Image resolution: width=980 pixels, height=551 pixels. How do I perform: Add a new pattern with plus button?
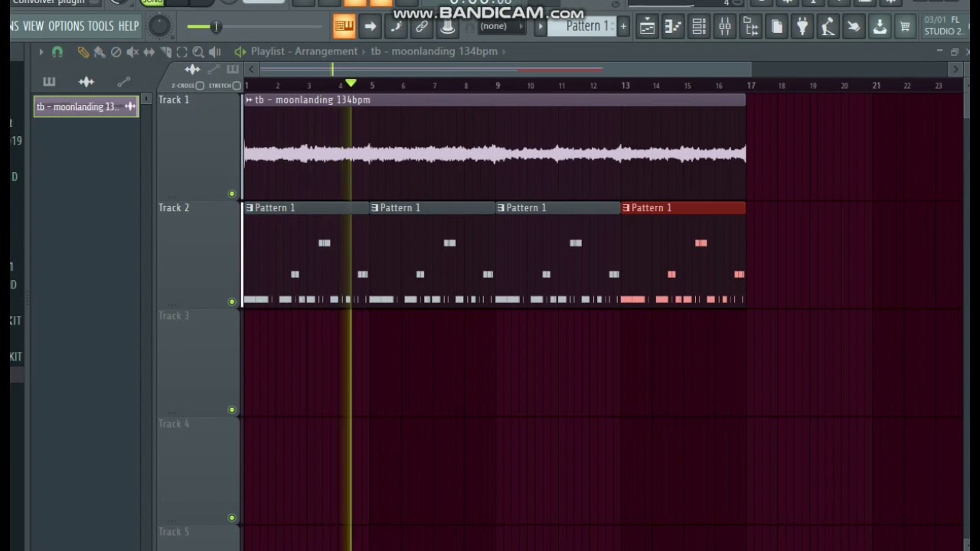click(x=623, y=27)
